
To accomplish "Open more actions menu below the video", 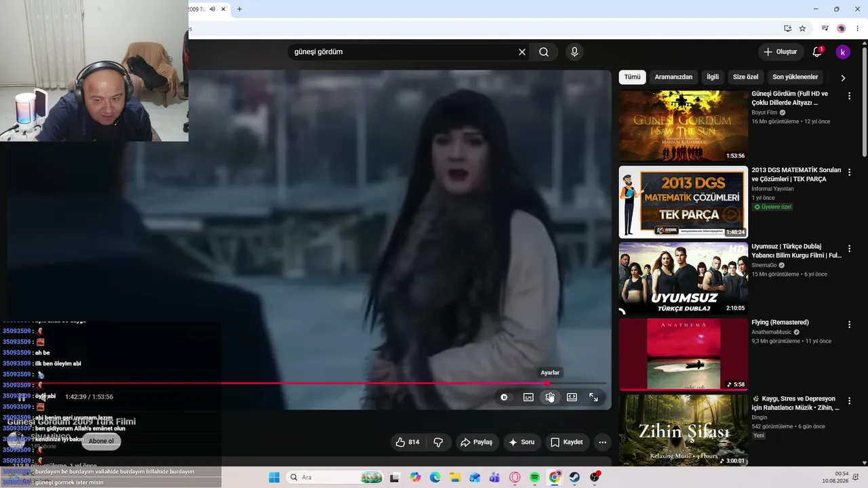I will pyautogui.click(x=602, y=443).
